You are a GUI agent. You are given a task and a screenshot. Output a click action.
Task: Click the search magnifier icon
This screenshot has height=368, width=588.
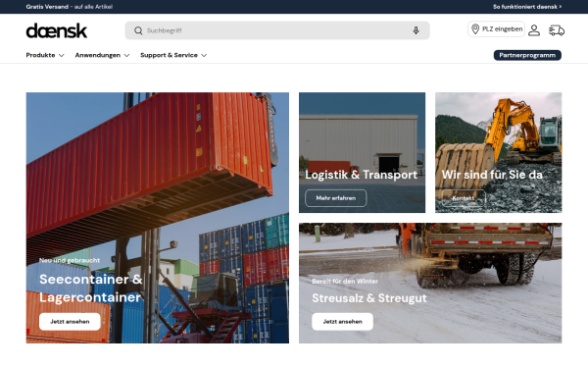138,30
